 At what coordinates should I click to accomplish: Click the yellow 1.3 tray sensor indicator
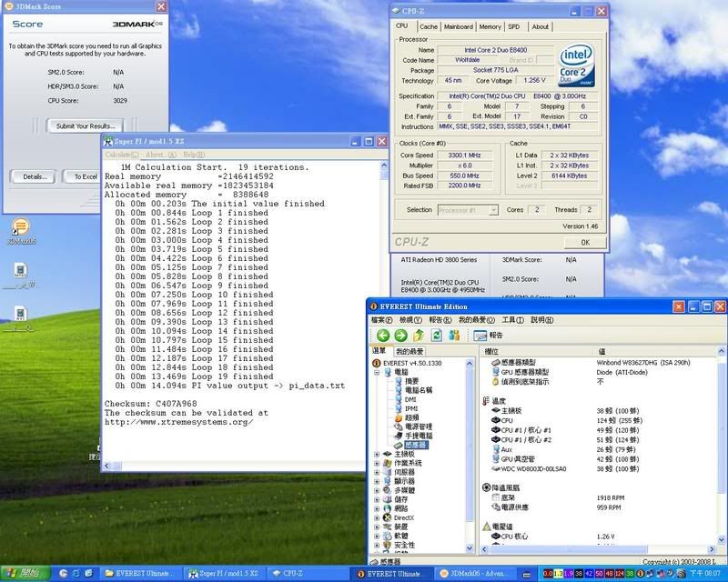click(558, 574)
